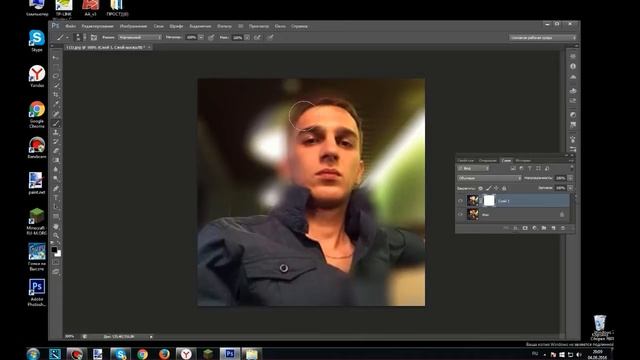This screenshot has height=360, width=640.
Task: Toggle lock transparent pixels
Action: pyautogui.click(x=480, y=188)
